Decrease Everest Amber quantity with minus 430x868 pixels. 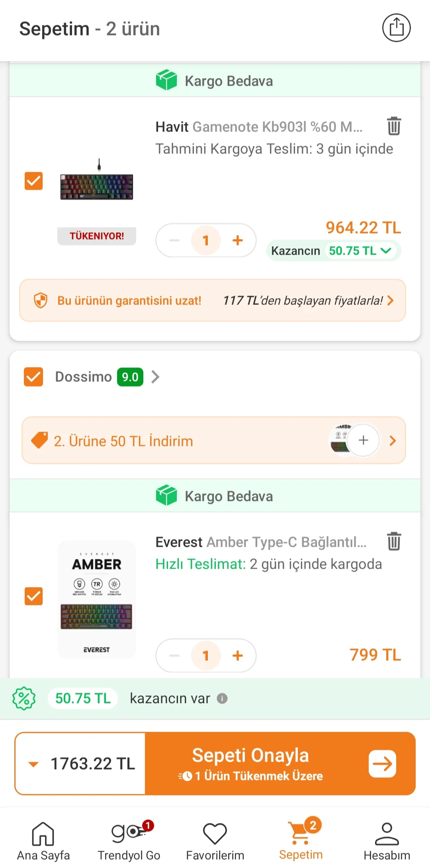point(174,656)
